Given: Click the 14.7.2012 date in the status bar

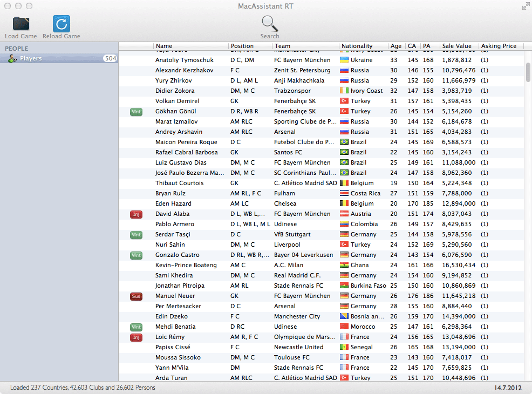Looking at the screenshot, I should 508,388.
